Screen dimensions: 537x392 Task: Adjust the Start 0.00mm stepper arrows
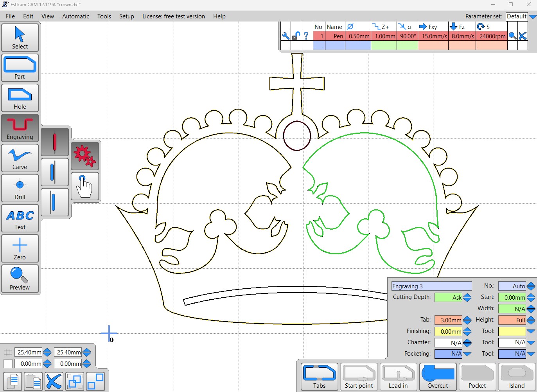[531, 298]
